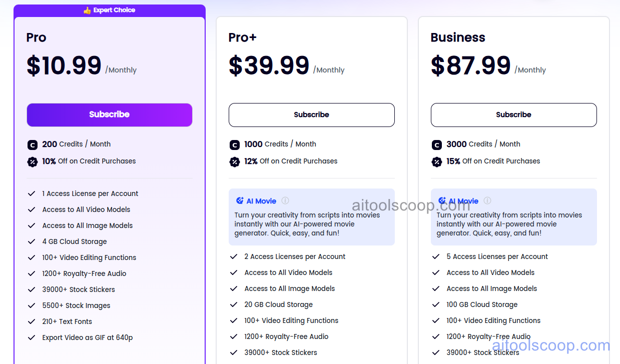Subscribe to the Pro+ plan

click(x=311, y=114)
